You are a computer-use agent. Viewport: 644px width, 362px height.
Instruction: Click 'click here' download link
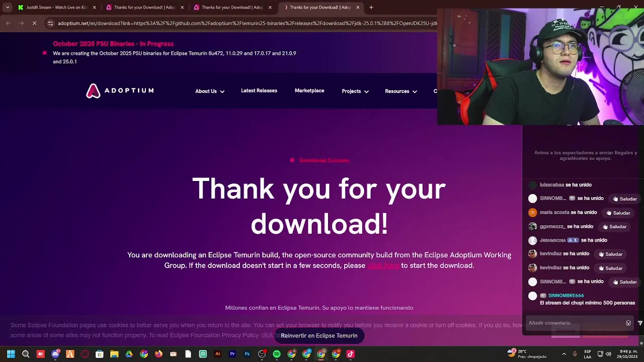point(383,265)
